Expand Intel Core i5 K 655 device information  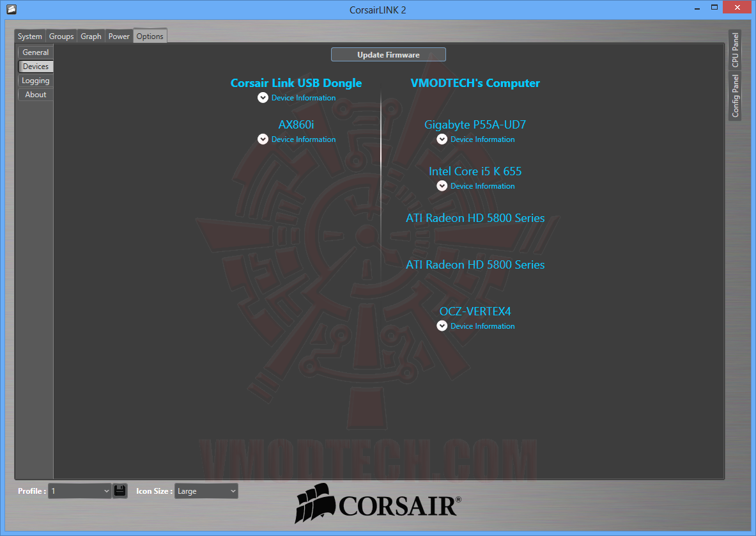pyautogui.click(x=442, y=186)
